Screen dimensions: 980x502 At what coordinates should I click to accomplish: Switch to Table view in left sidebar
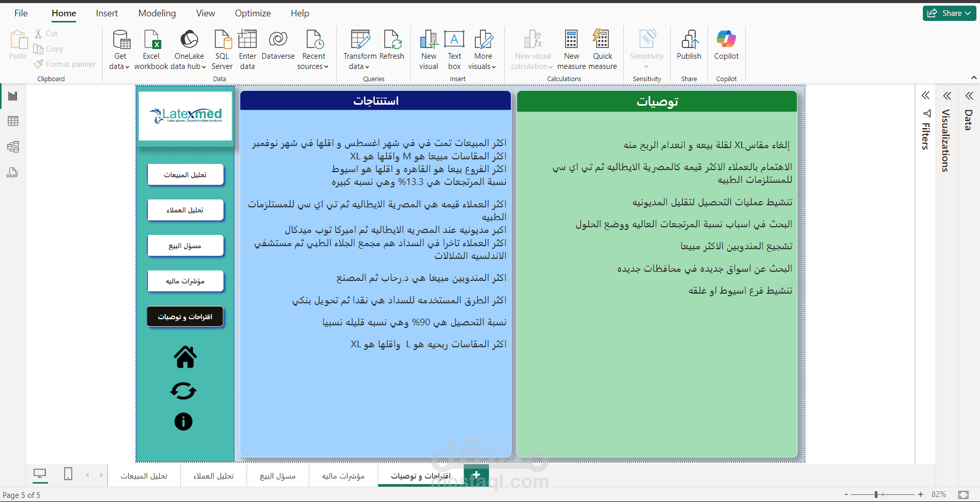click(x=13, y=121)
